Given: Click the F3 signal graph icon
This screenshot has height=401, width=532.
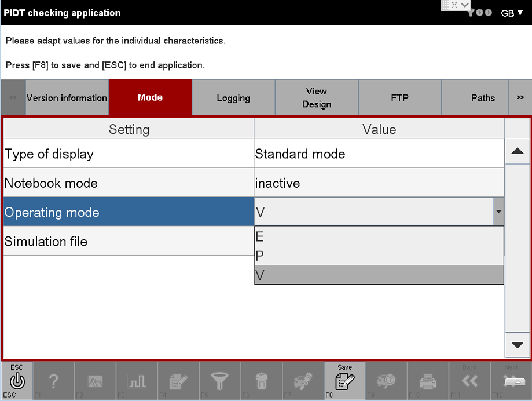Looking at the screenshot, I should click(x=137, y=381).
